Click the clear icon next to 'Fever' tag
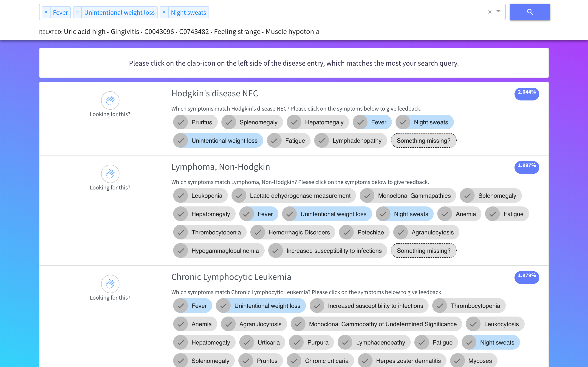This screenshot has height=367, width=588. [x=47, y=12]
